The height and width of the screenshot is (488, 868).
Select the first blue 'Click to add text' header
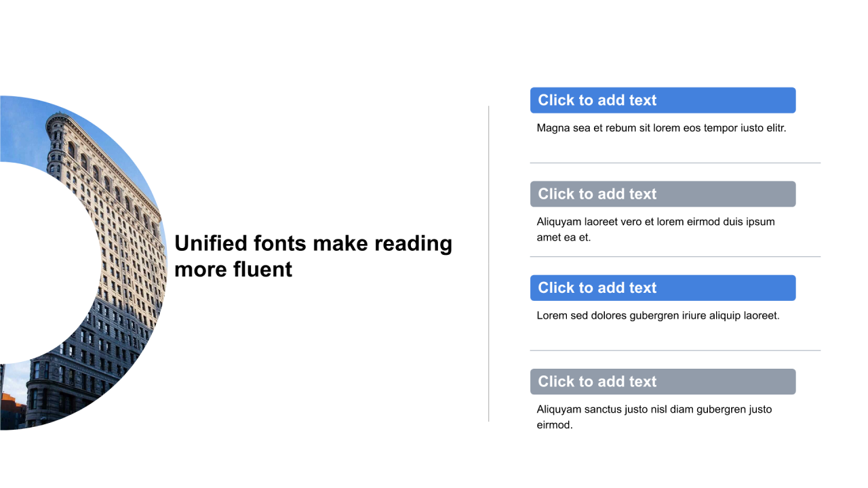663,100
